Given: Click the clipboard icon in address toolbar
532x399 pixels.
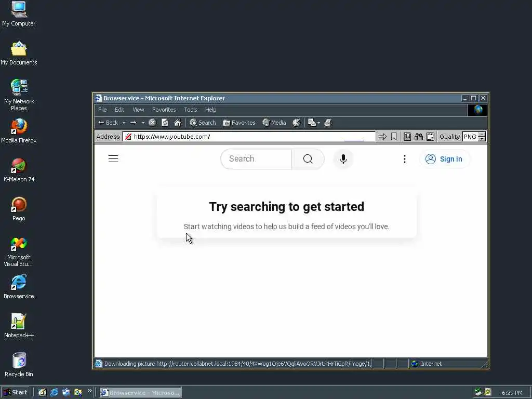Looking at the screenshot, I should [x=430, y=137].
